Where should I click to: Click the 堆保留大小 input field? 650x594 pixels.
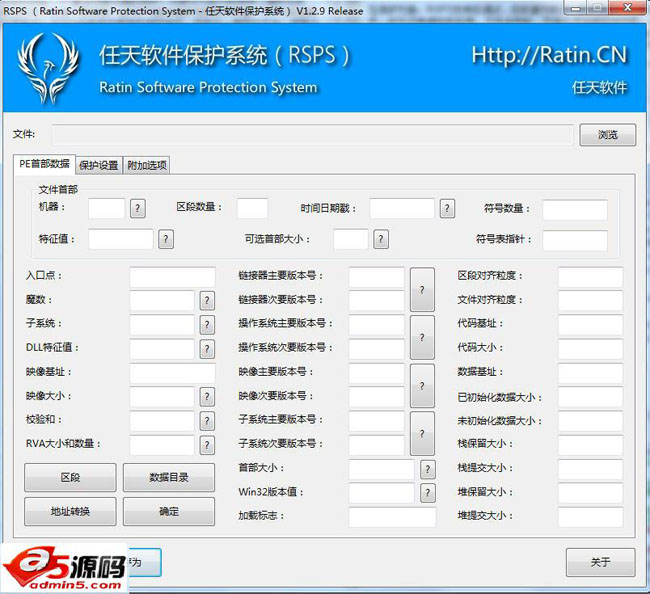590,493
